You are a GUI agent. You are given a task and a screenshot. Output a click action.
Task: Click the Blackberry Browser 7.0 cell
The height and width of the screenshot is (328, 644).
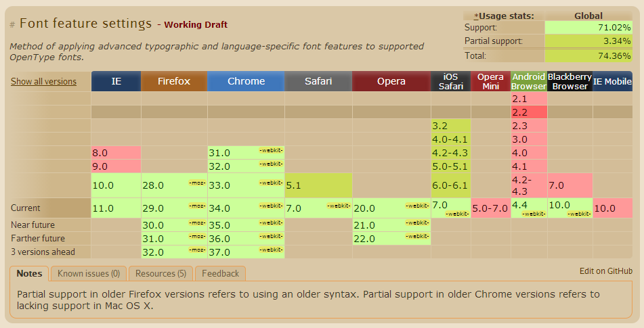pos(570,185)
